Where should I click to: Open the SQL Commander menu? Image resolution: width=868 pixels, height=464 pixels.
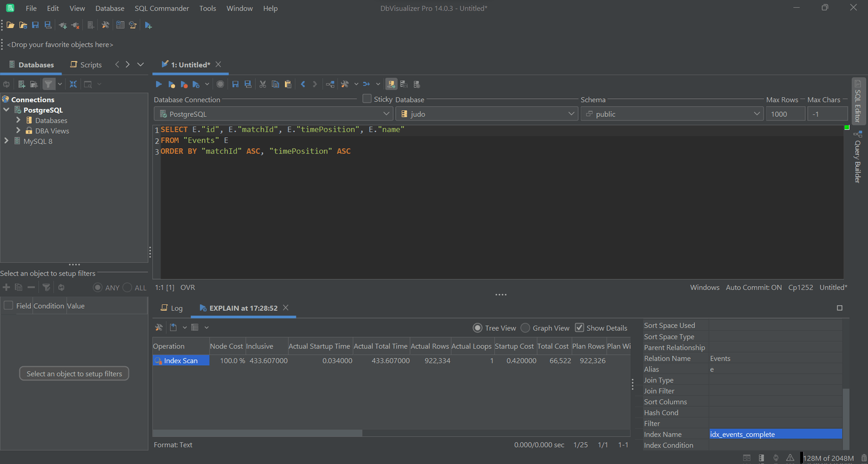[162, 8]
